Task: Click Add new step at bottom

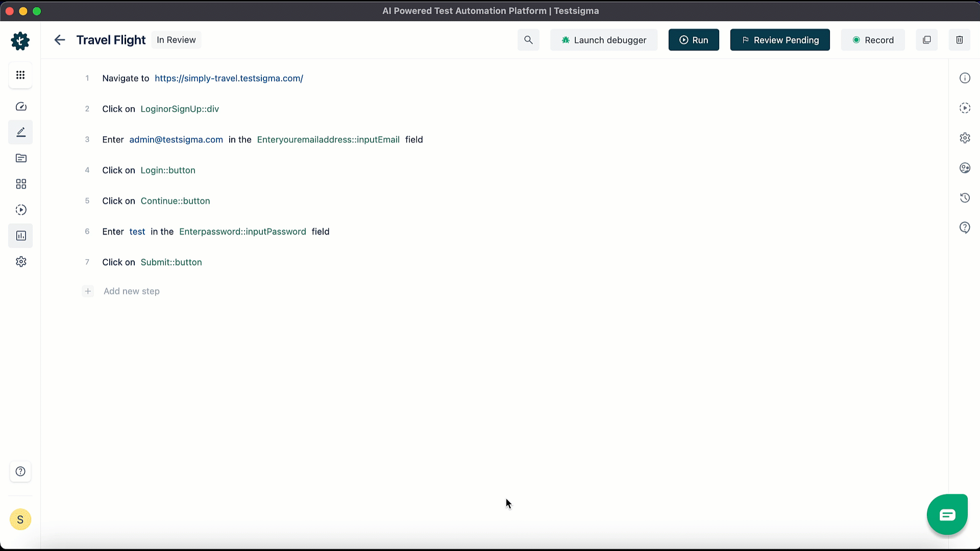Action: [131, 291]
